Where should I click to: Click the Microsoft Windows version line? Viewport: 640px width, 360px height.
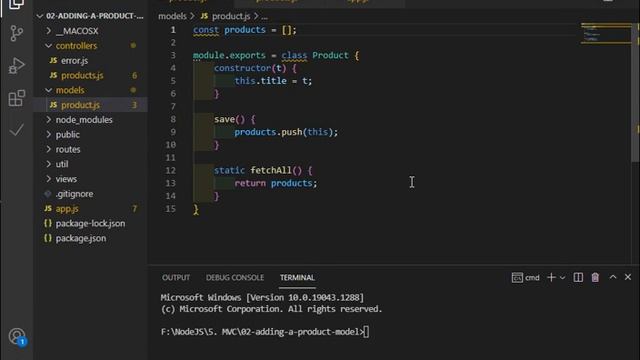[x=262, y=298]
